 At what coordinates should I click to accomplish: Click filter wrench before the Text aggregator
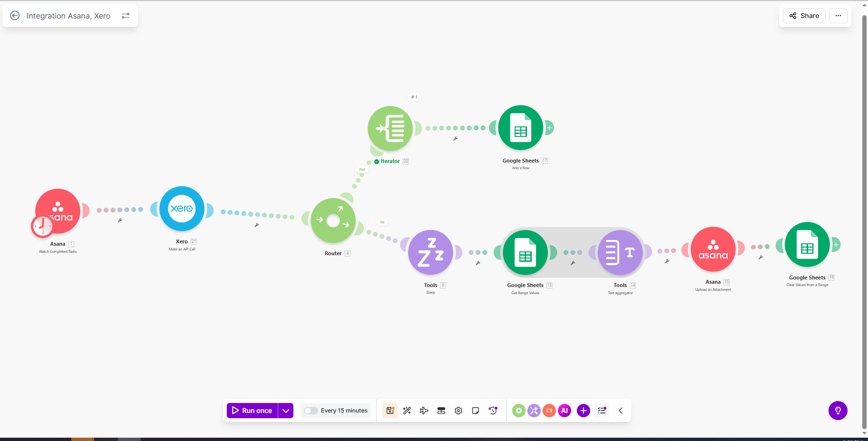pyautogui.click(x=573, y=263)
